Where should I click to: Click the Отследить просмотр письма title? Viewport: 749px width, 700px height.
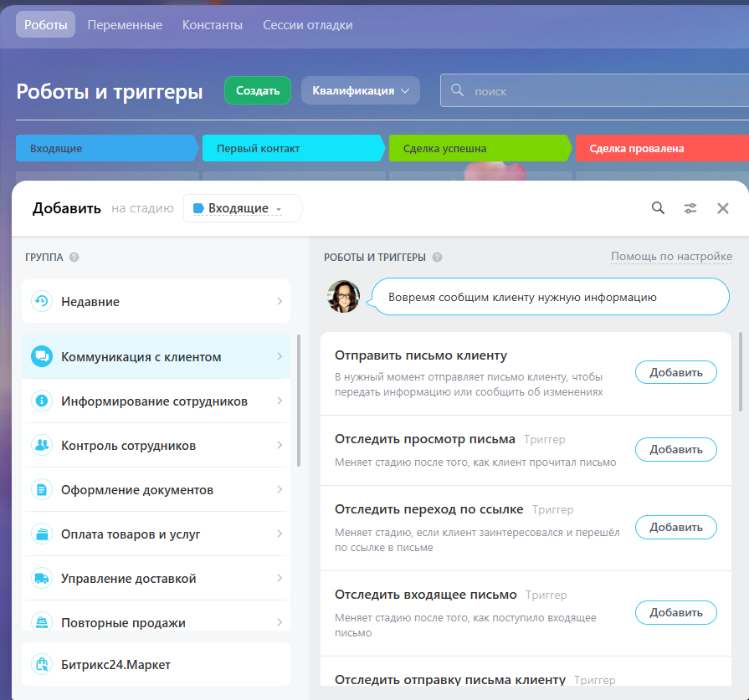click(x=424, y=439)
